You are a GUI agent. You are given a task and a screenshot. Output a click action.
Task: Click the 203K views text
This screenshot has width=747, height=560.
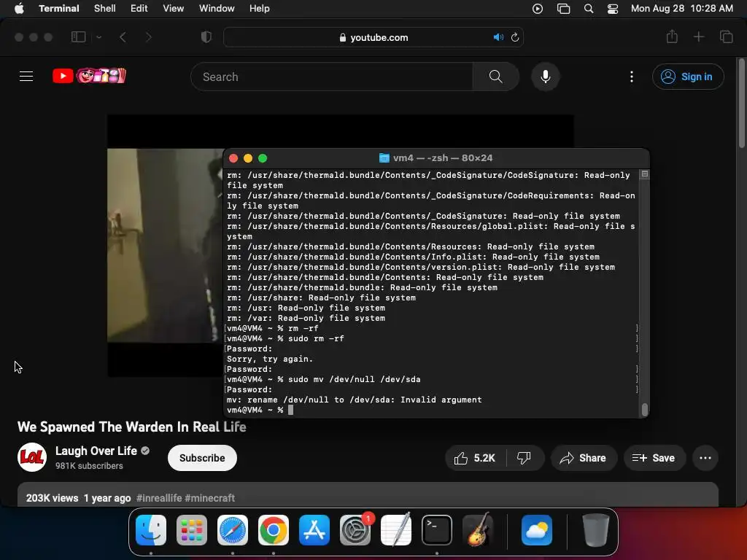[x=52, y=498]
